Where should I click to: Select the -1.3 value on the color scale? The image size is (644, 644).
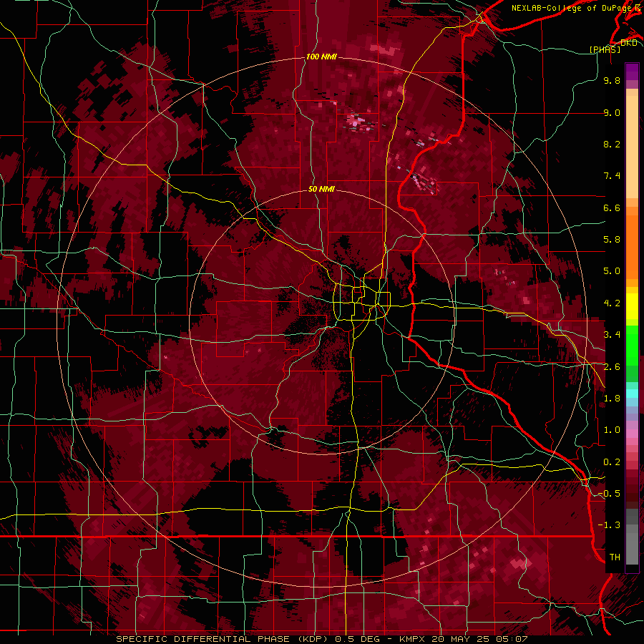(x=609, y=525)
